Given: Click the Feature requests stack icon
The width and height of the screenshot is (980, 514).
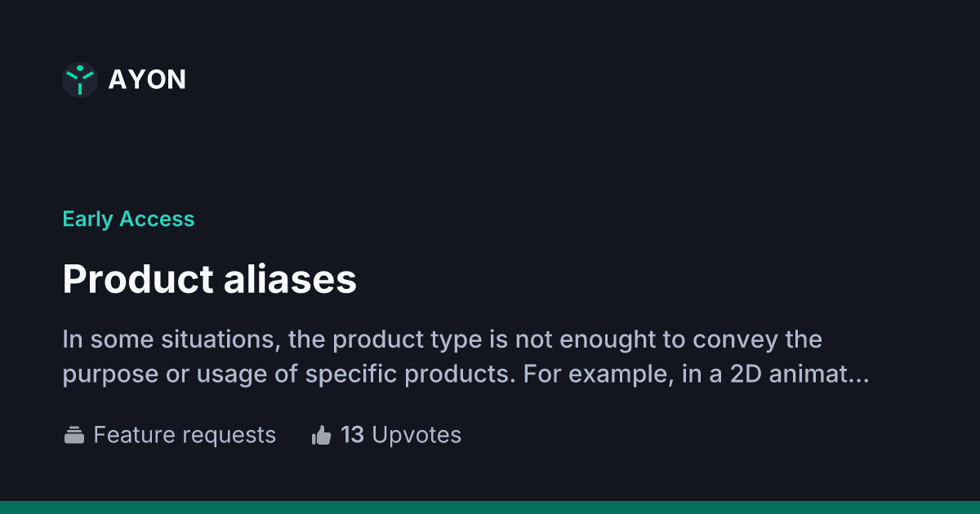Looking at the screenshot, I should (x=74, y=436).
